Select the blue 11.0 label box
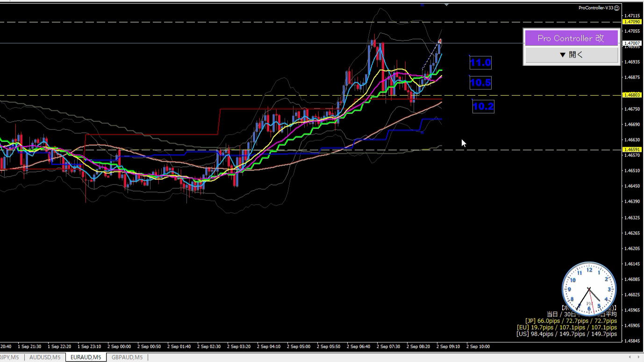 (480, 63)
